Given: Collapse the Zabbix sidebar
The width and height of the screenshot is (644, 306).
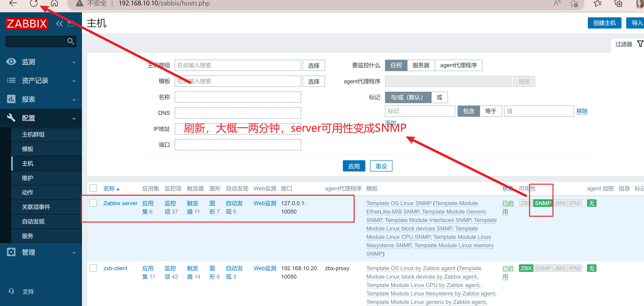Looking at the screenshot, I should pos(59,24).
